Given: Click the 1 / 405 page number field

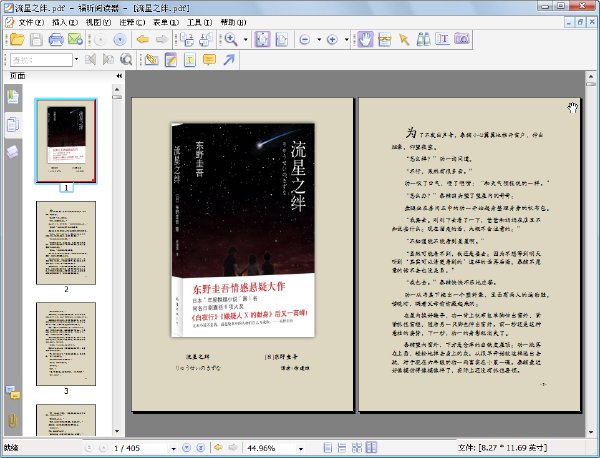Looking at the screenshot, I should coord(140,448).
